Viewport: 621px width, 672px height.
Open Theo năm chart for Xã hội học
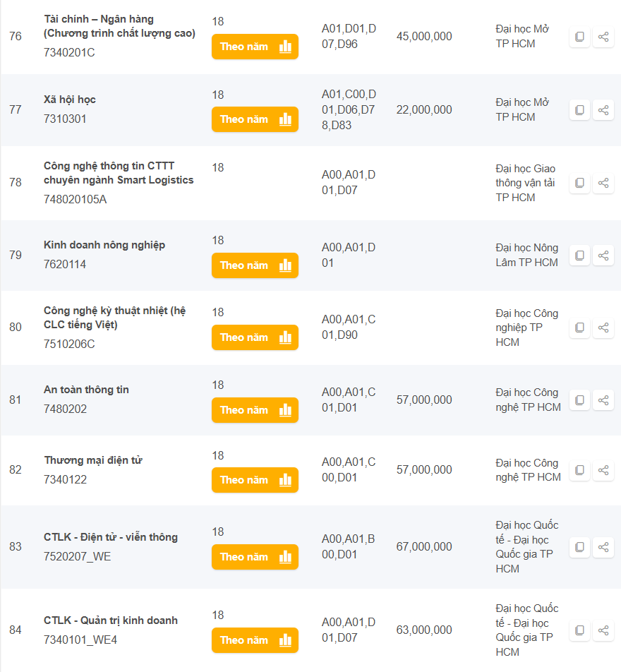[x=255, y=119]
